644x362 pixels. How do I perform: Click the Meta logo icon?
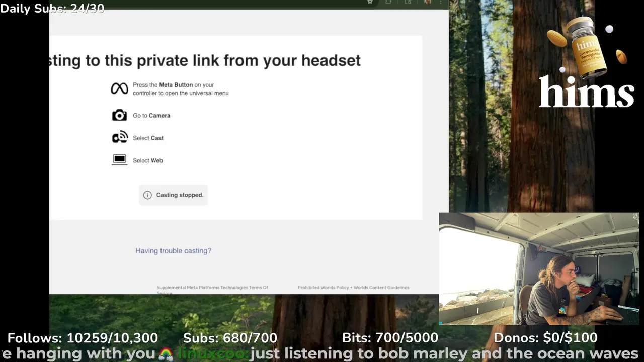click(119, 88)
